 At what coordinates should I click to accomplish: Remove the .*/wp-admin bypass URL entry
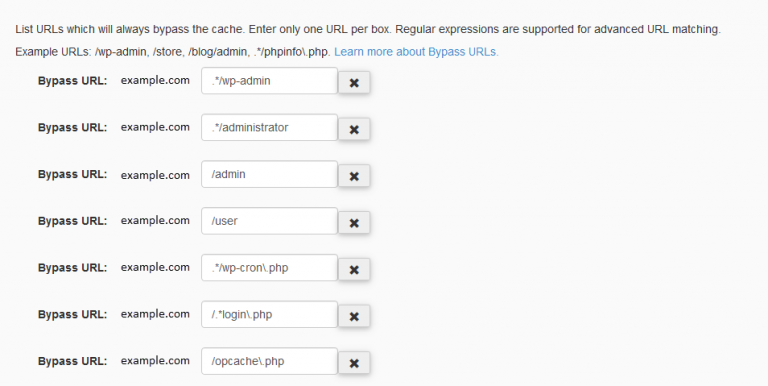pyautogui.click(x=354, y=82)
